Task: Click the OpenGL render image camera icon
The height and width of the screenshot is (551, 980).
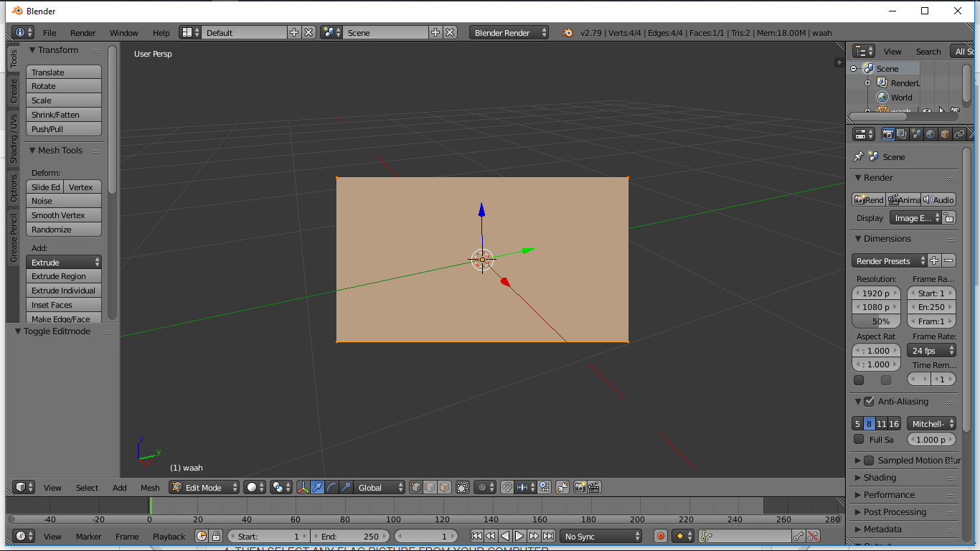Action: 580,487
